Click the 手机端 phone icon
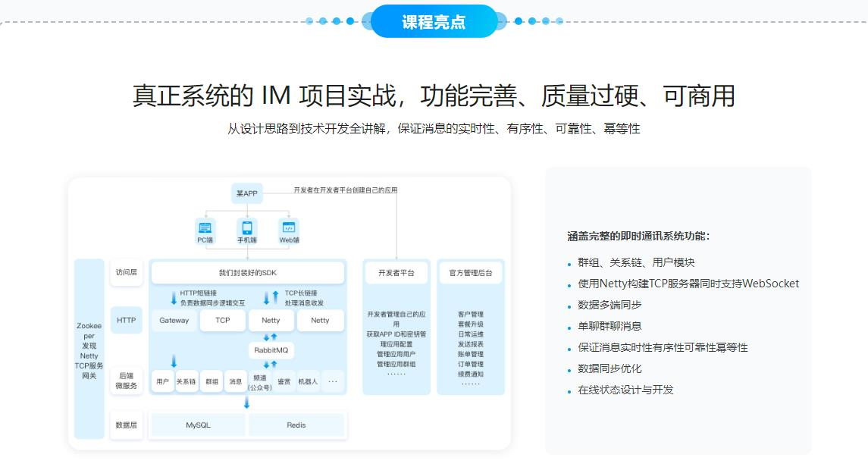Image resolution: width=868 pixels, height=464 pixels. tap(246, 227)
